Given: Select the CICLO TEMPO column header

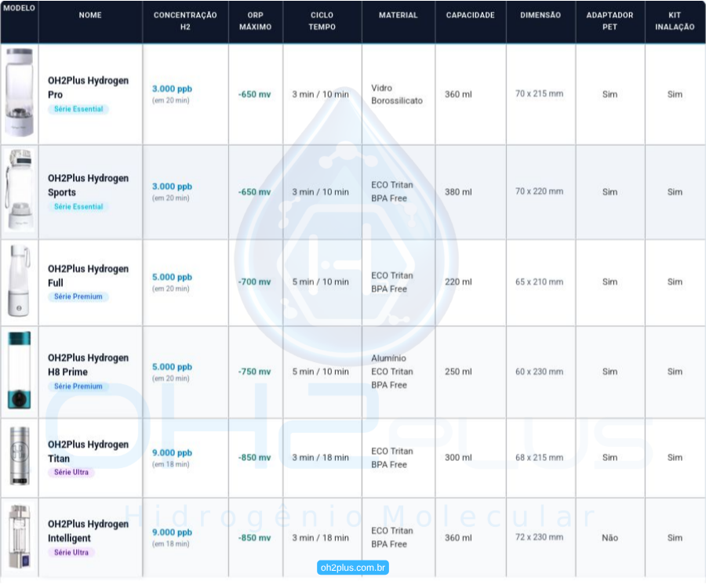Looking at the screenshot, I should click(x=322, y=20).
